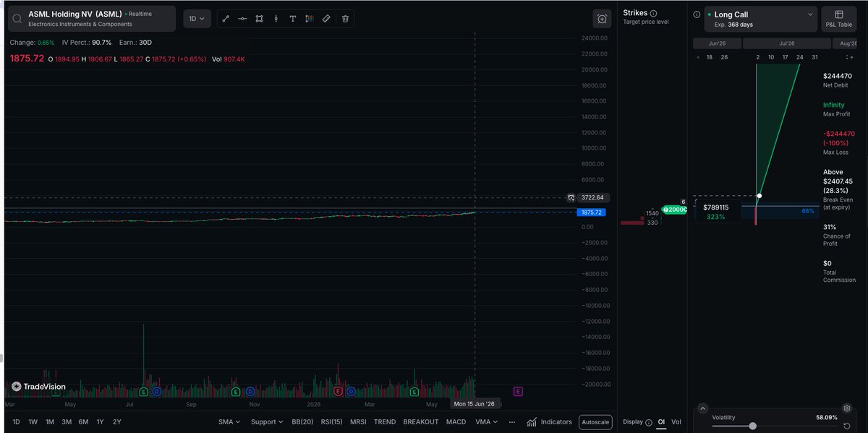This screenshot has width=868, height=433.
Task: Click the price-axis icon next to 3722.64
Action: (x=571, y=197)
